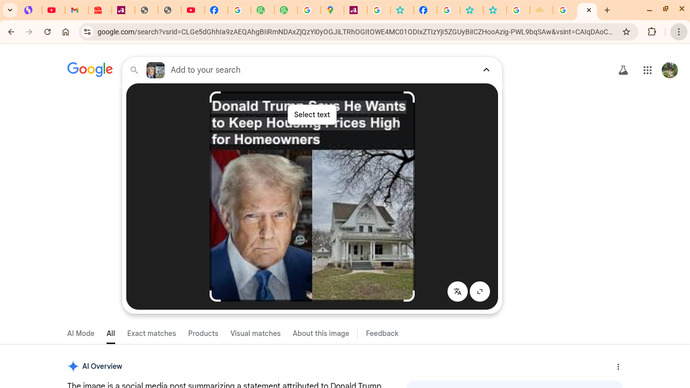This screenshot has width=690, height=388.
Task: Open the browser home page
Action: pyautogui.click(x=66, y=32)
